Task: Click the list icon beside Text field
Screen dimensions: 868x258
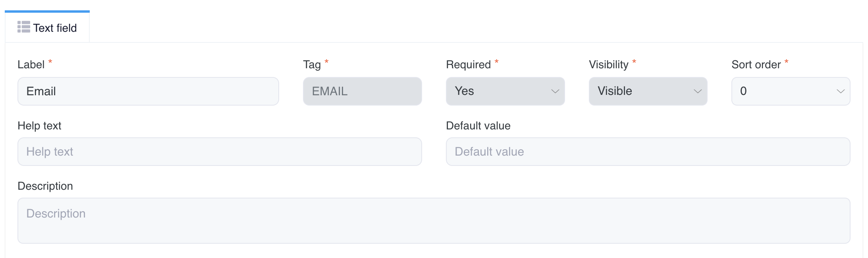Action: click(x=24, y=27)
